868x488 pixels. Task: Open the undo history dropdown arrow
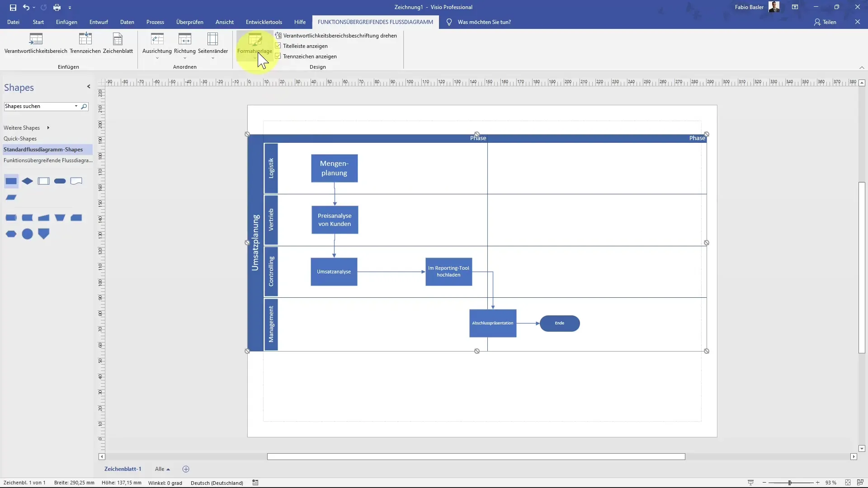point(34,7)
